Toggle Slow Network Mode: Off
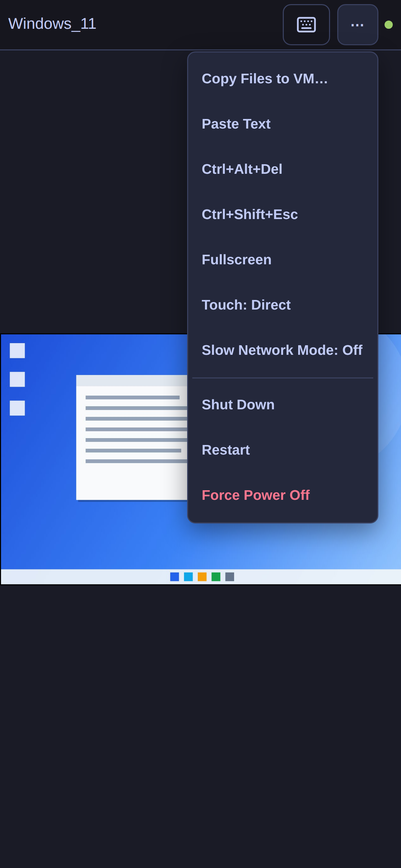This screenshot has height=868, width=401. 283,350
